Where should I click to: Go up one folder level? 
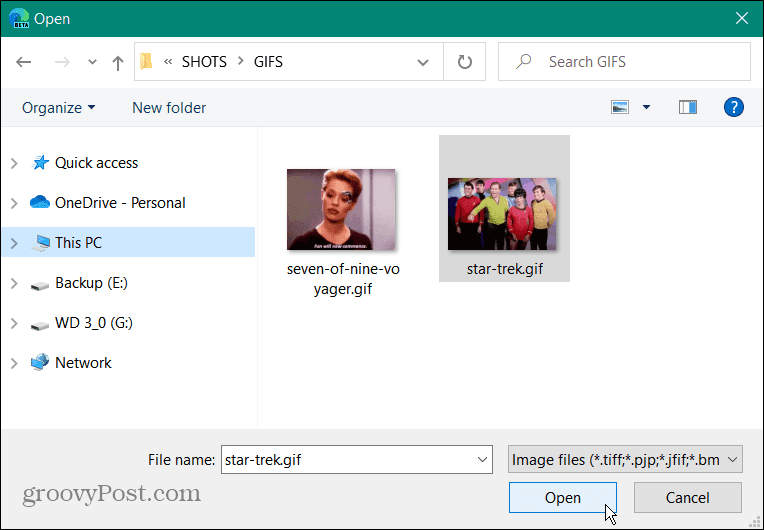pos(117,62)
